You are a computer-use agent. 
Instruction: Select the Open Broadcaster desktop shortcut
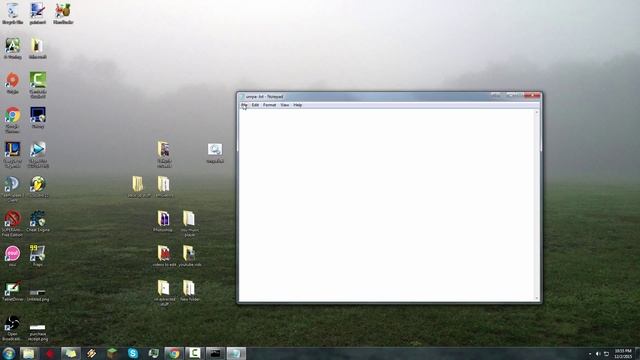pos(12,328)
